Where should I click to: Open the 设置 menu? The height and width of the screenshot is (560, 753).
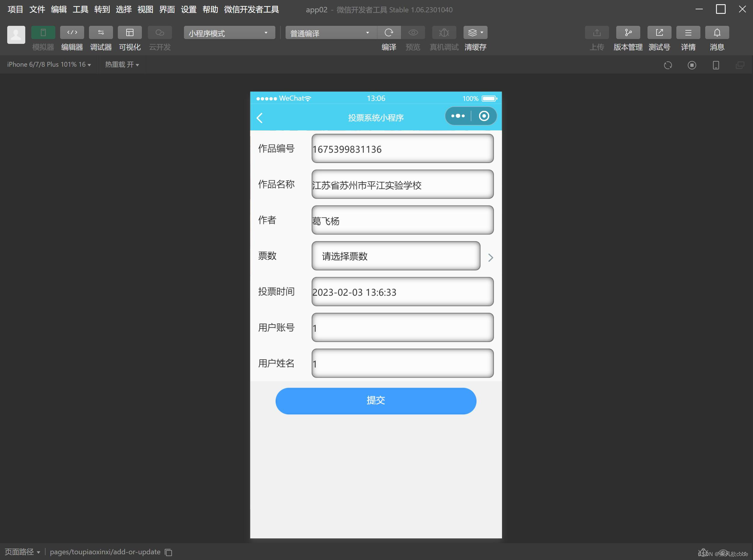(188, 10)
